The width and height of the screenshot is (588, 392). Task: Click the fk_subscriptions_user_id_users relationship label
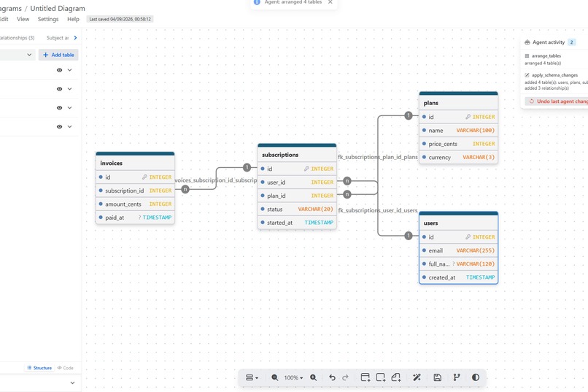click(x=378, y=210)
